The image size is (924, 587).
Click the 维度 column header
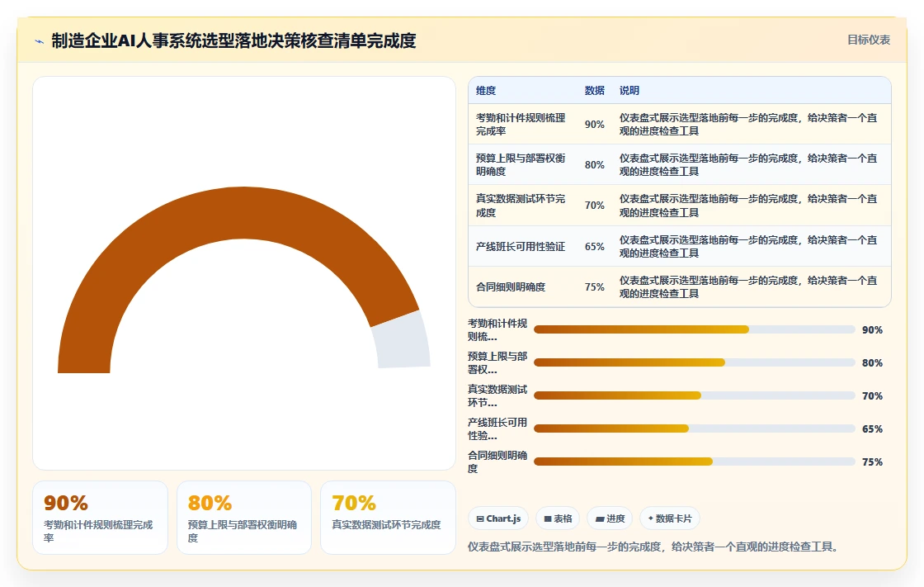[486, 90]
